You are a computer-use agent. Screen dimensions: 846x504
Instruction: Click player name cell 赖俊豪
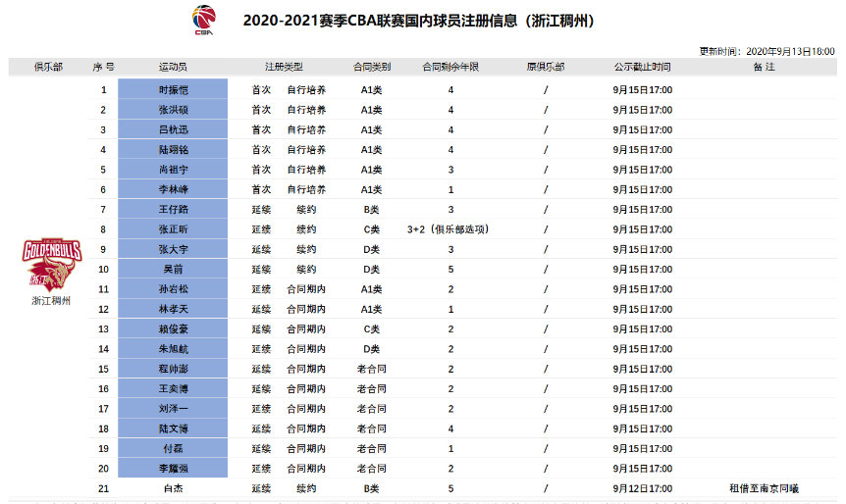173,329
